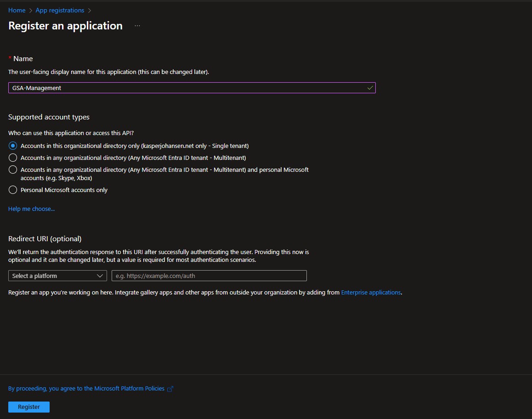Click the green validation checkmark in Name field

click(370, 88)
